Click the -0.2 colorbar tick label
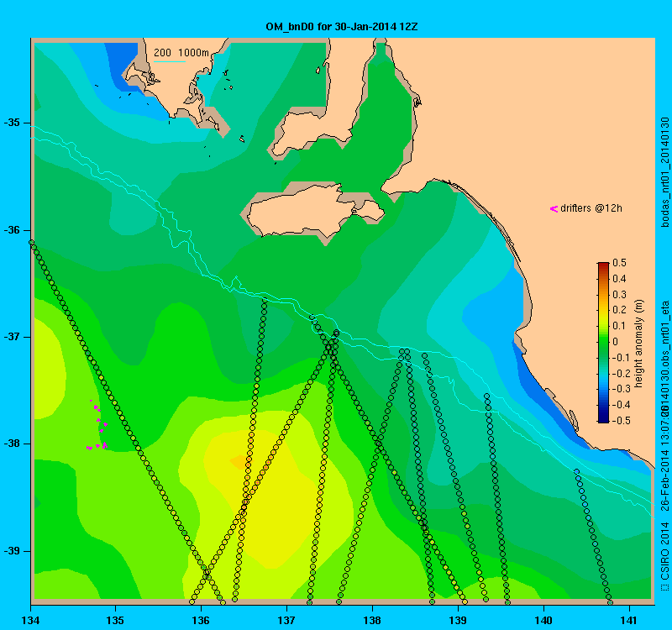 [x=619, y=373]
